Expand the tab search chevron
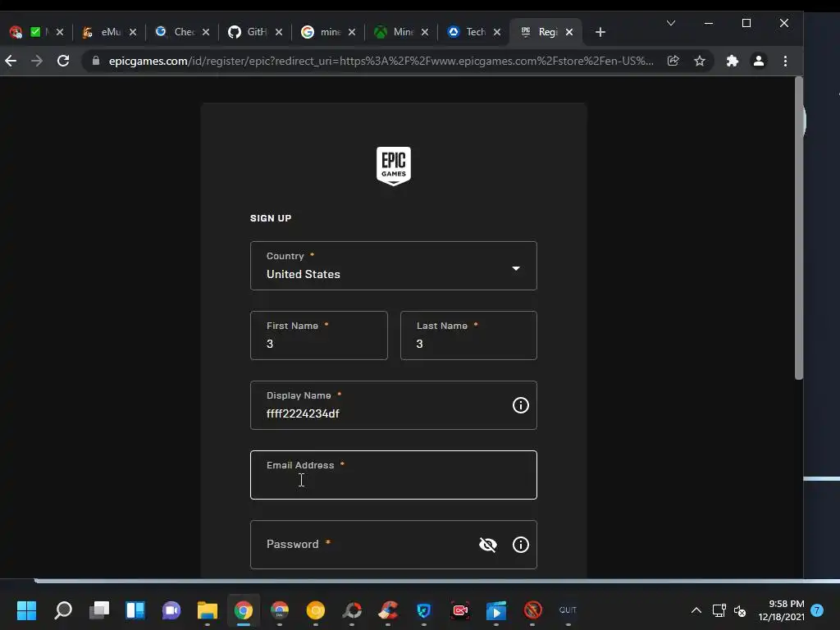The image size is (840, 630). tap(671, 23)
